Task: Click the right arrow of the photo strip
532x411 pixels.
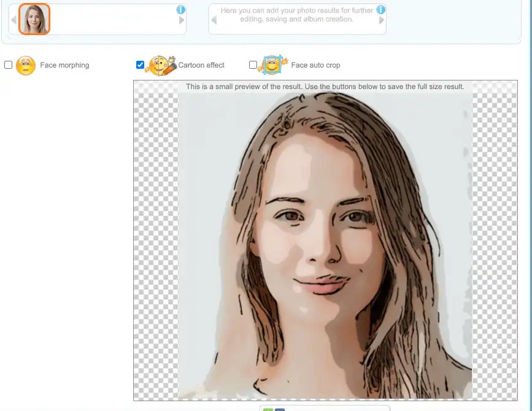Action: point(180,19)
